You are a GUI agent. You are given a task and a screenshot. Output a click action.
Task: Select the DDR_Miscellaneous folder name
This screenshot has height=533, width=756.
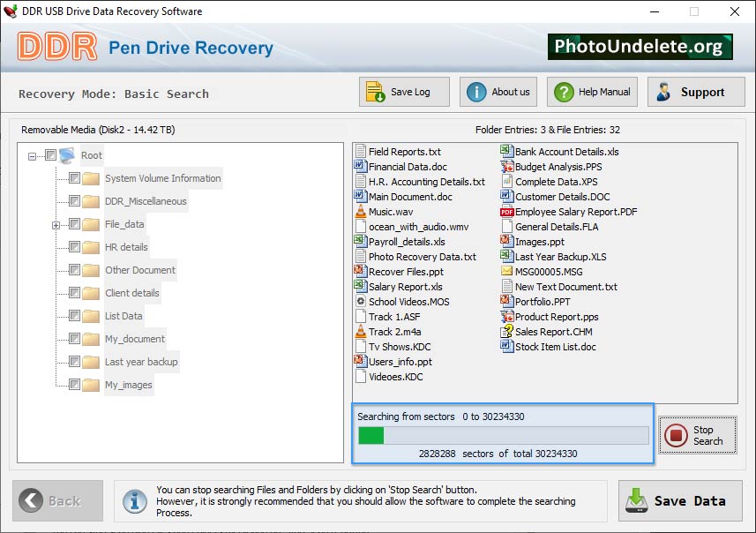coord(146,201)
